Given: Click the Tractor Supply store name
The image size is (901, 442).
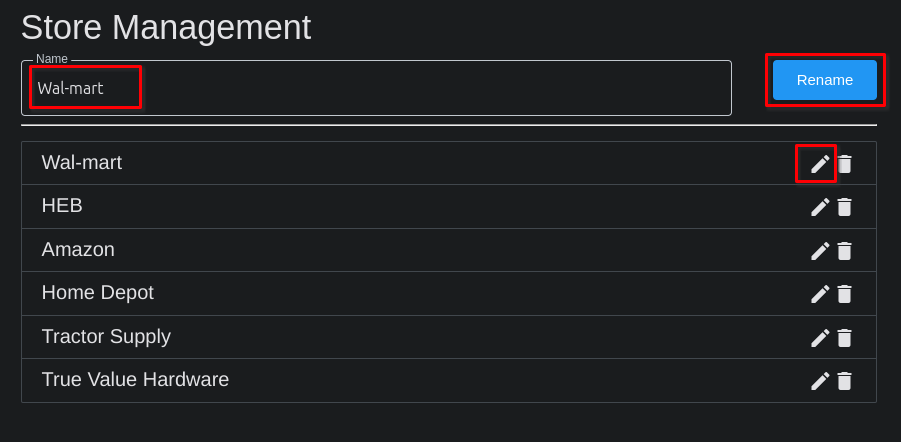Looking at the screenshot, I should [x=106, y=337].
